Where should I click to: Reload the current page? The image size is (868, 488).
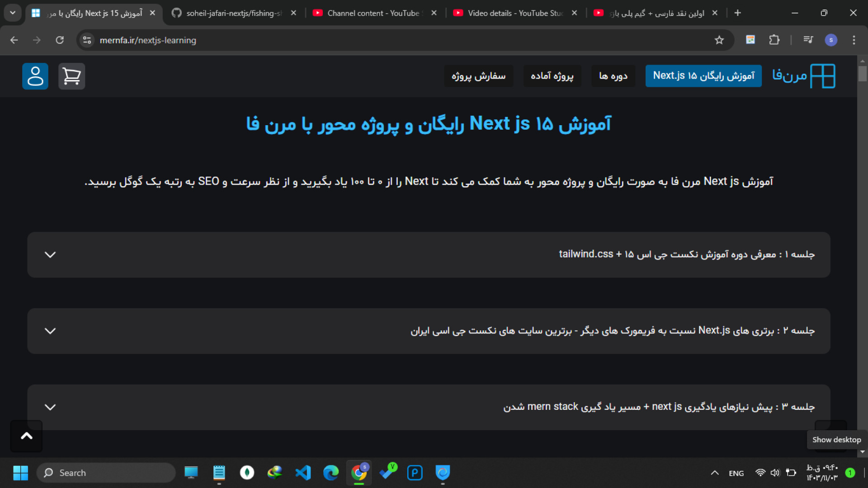tap(60, 40)
